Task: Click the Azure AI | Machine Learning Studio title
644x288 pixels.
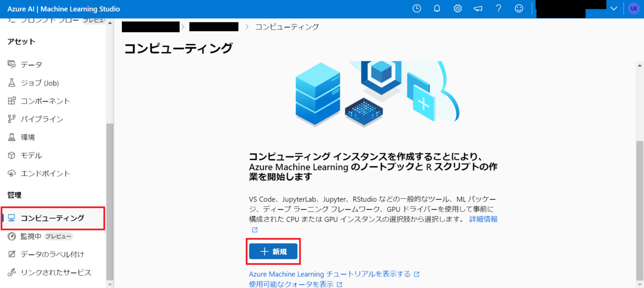Action: click(x=64, y=9)
